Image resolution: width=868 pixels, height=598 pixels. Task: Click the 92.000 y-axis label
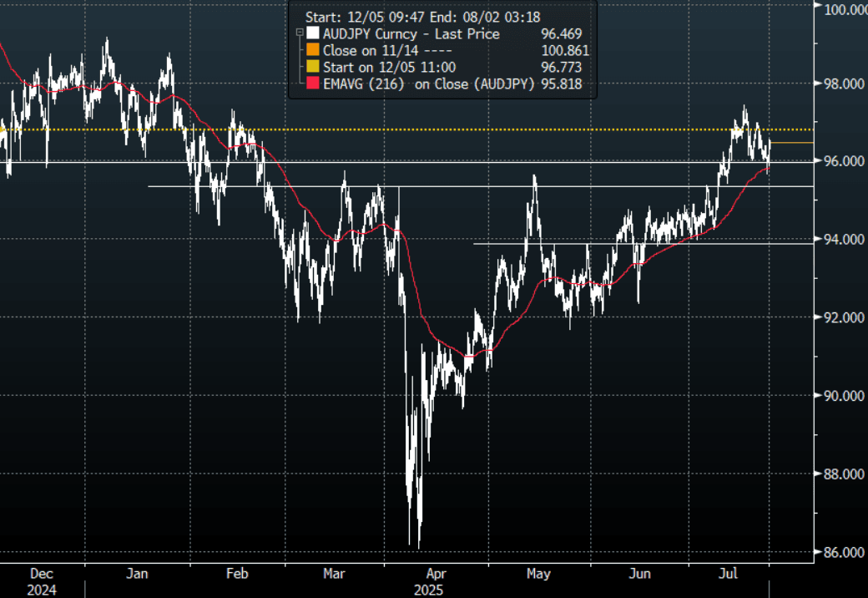[x=844, y=317]
